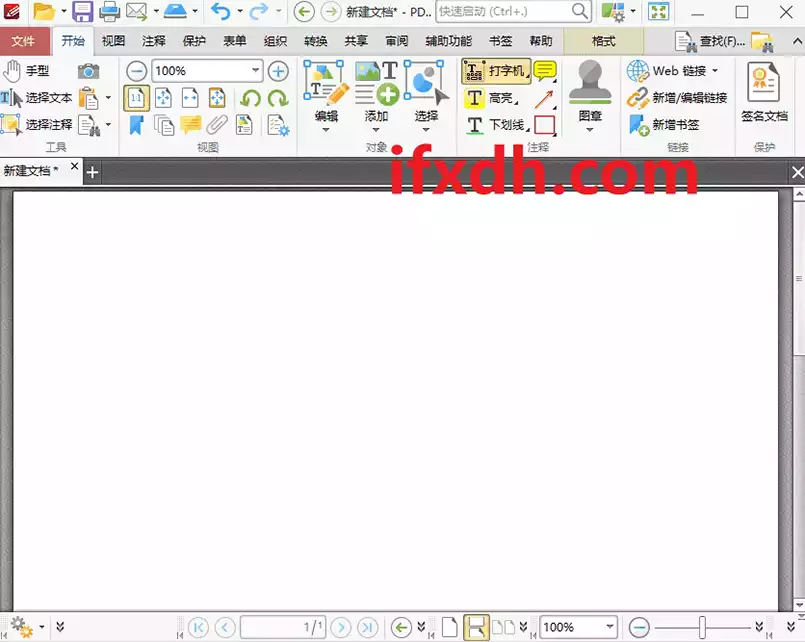The height and width of the screenshot is (642, 805).
Task: Click the 图章 (Stamp) icon
Action: (589, 90)
